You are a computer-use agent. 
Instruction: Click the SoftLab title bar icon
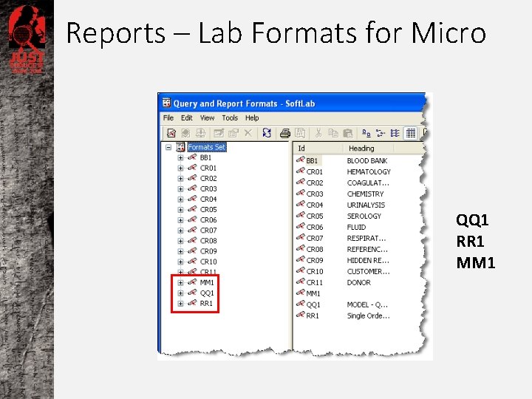(166, 103)
